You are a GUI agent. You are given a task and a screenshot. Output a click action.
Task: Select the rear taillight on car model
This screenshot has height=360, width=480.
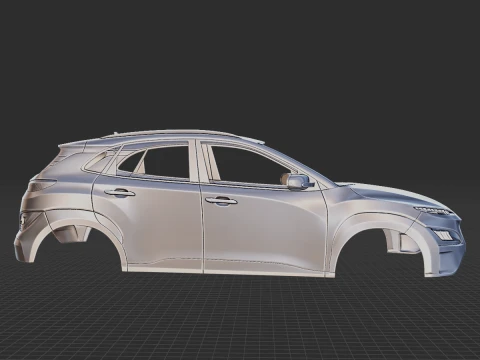(42, 184)
